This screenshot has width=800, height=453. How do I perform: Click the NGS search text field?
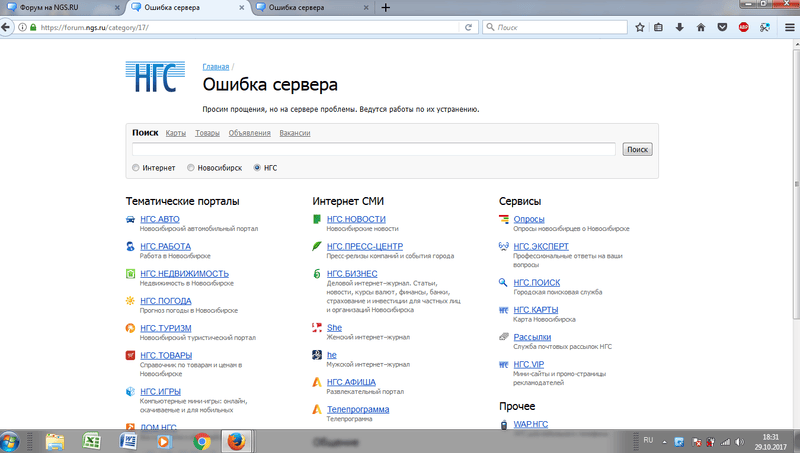pyautogui.click(x=374, y=149)
